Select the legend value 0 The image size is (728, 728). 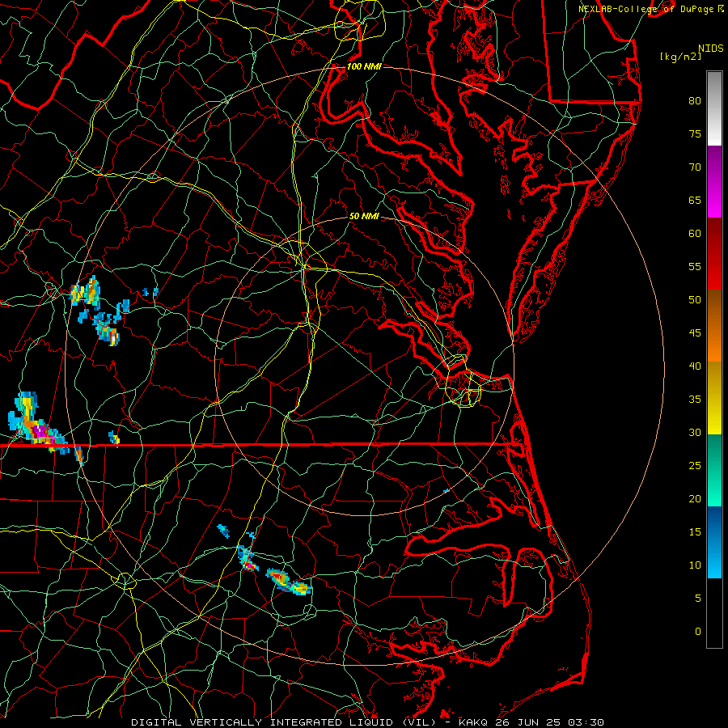pyautogui.click(x=698, y=632)
